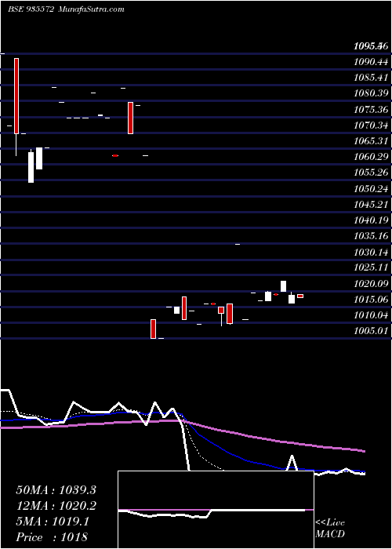The height and width of the screenshot is (549, 392).
Task: Click the 1070.34 price axis label
Action: [x=371, y=125]
